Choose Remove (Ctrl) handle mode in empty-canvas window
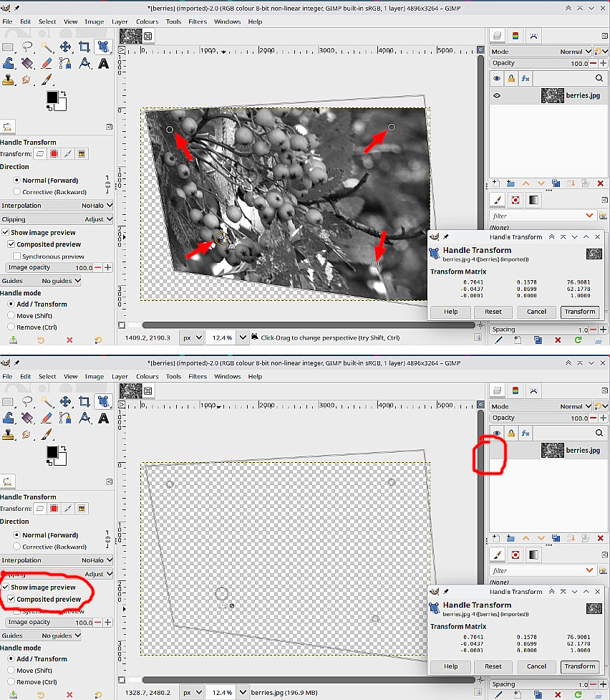Image resolution: width=610 pixels, height=700 pixels. point(32,682)
